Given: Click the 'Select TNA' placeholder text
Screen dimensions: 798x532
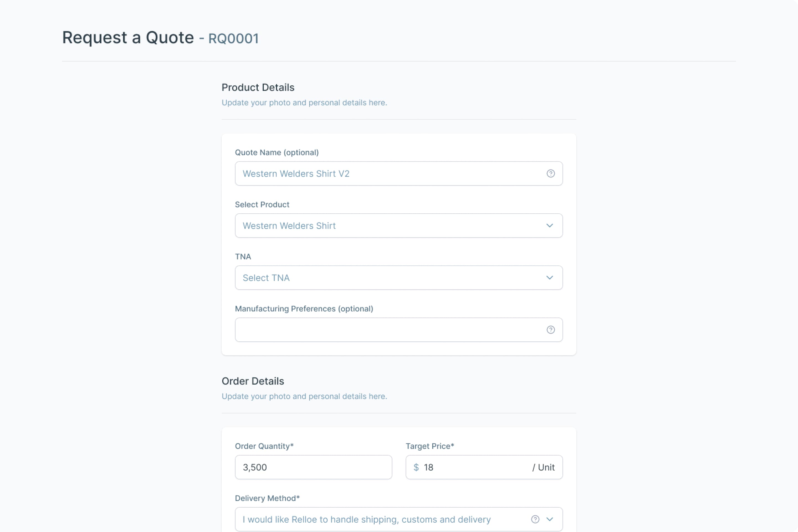Looking at the screenshot, I should point(266,278).
